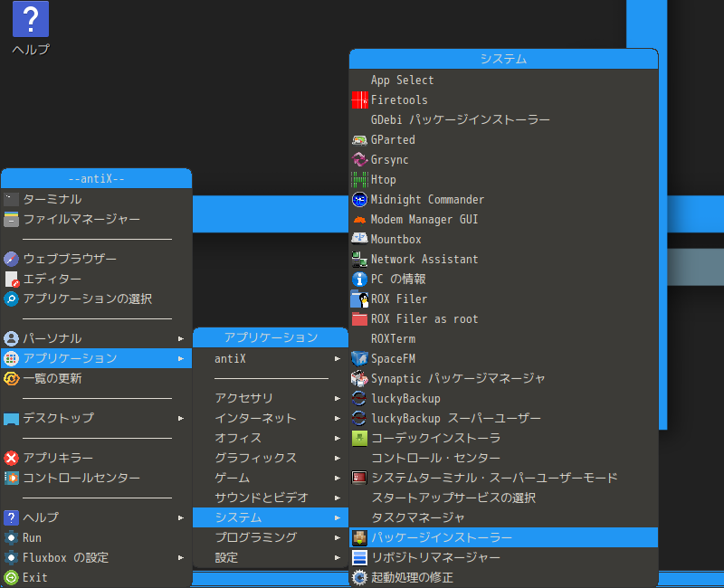The width and height of the screenshot is (724, 588).
Task: Launch ROXTerm
Action: [x=504, y=338]
